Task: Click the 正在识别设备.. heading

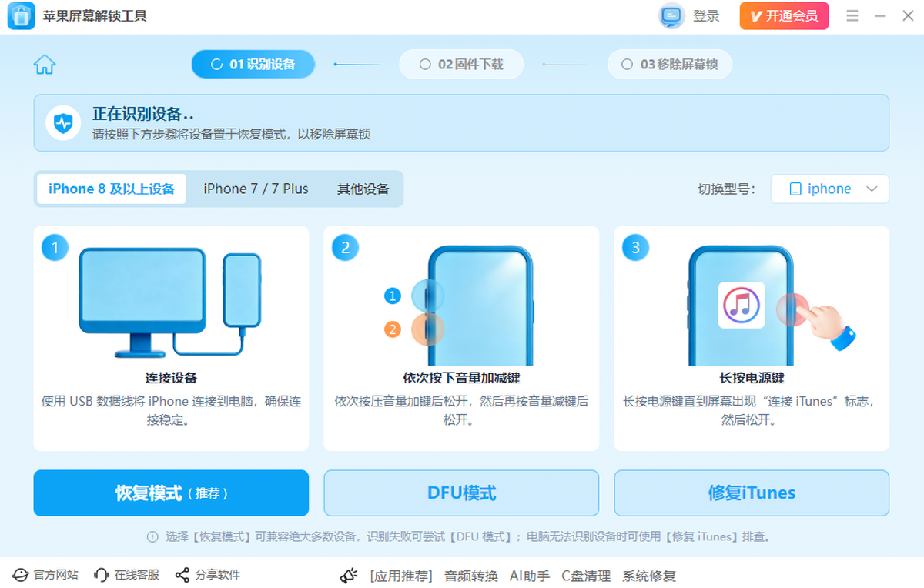Action: tap(143, 114)
